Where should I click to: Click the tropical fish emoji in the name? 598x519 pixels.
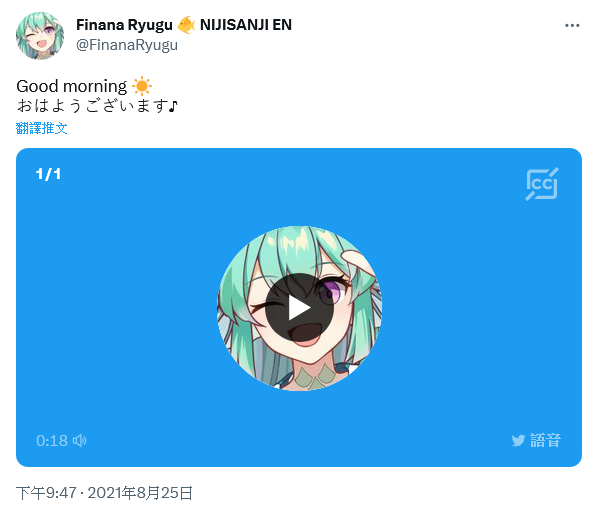(186, 25)
